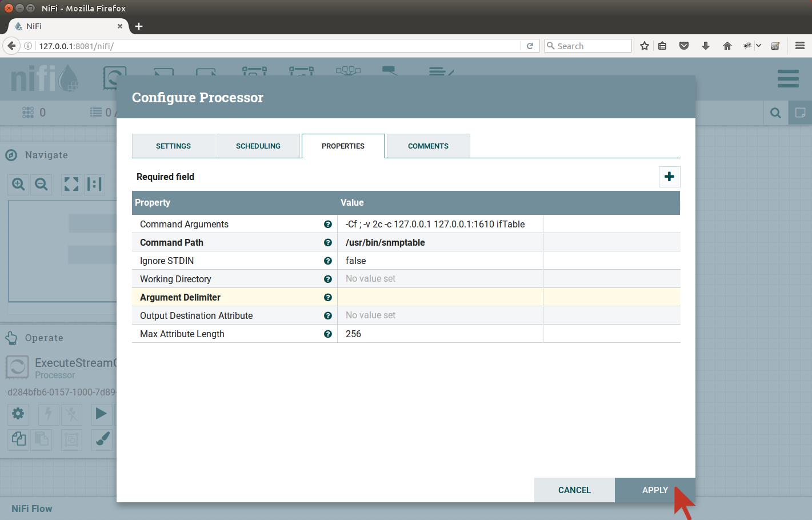Open Firefox downloads arrow icon
Image resolution: width=812 pixels, height=520 pixels.
point(706,46)
